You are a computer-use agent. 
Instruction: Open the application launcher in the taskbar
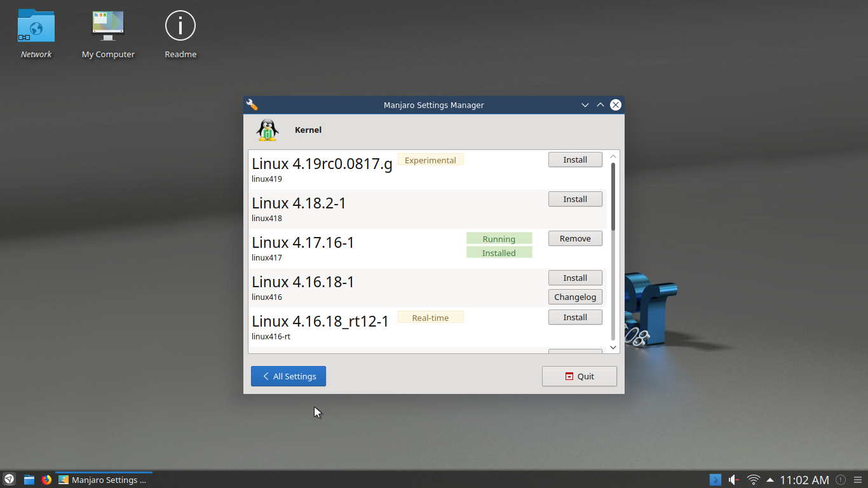tap(10, 480)
